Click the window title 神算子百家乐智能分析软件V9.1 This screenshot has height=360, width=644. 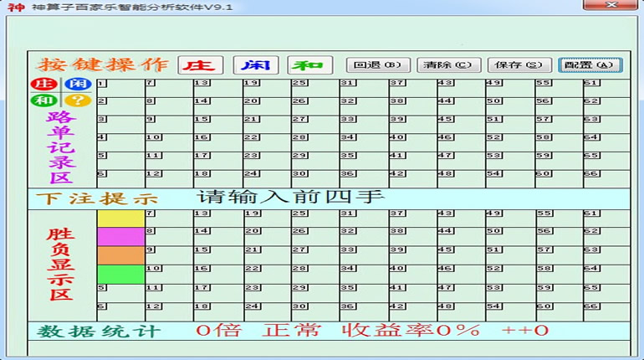(132, 8)
